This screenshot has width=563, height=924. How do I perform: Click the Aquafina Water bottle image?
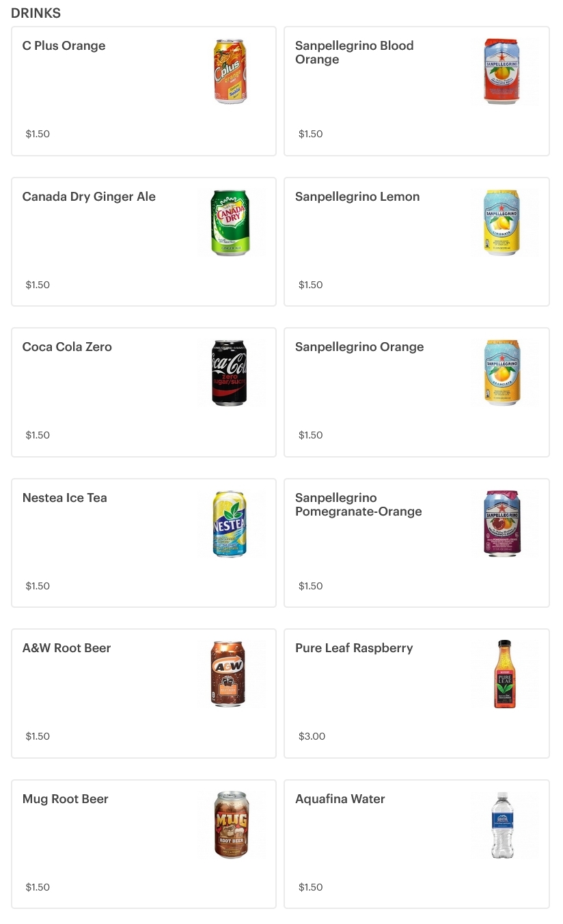click(502, 825)
